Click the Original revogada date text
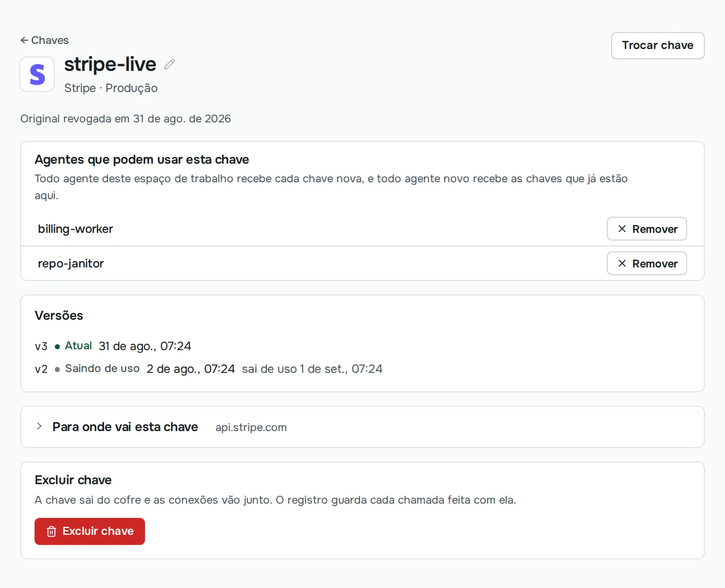The width and height of the screenshot is (725, 588). [126, 119]
